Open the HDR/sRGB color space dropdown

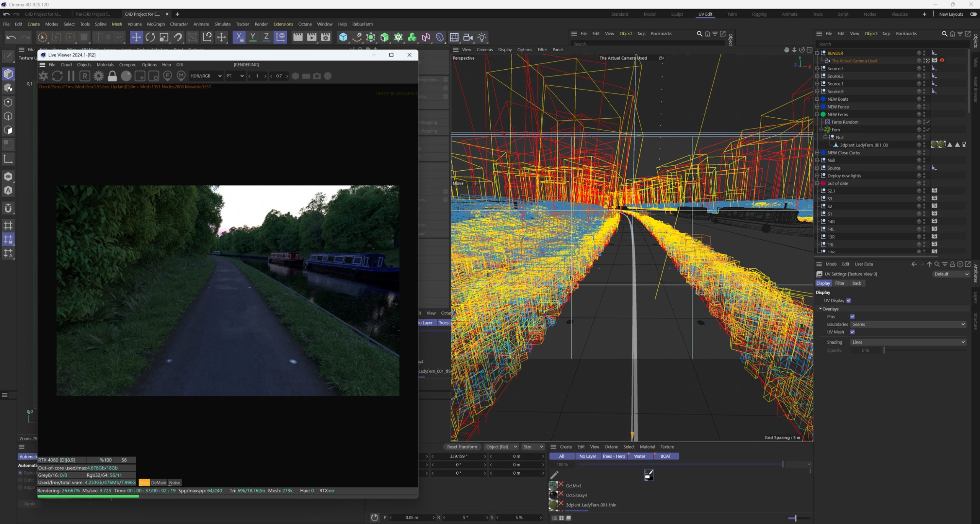point(206,76)
